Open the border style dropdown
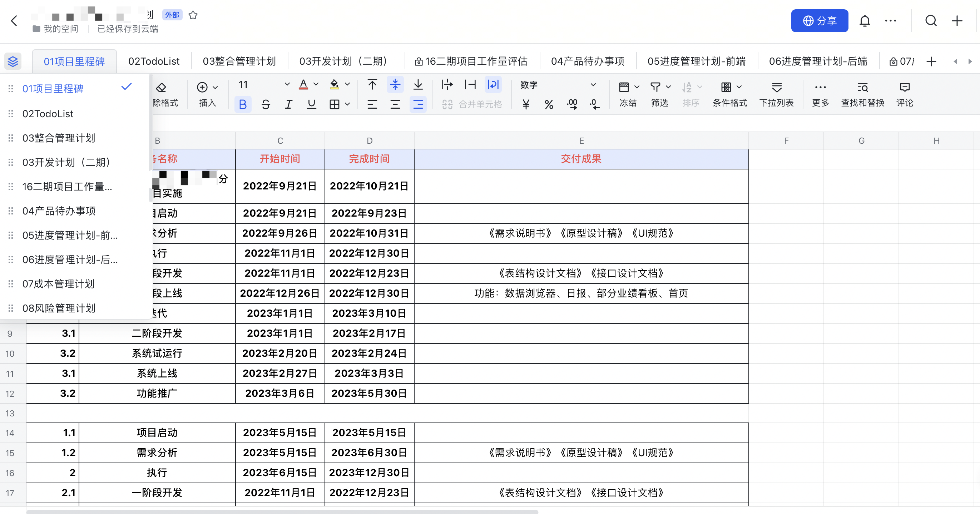The width and height of the screenshot is (980, 514). (347, 104)
